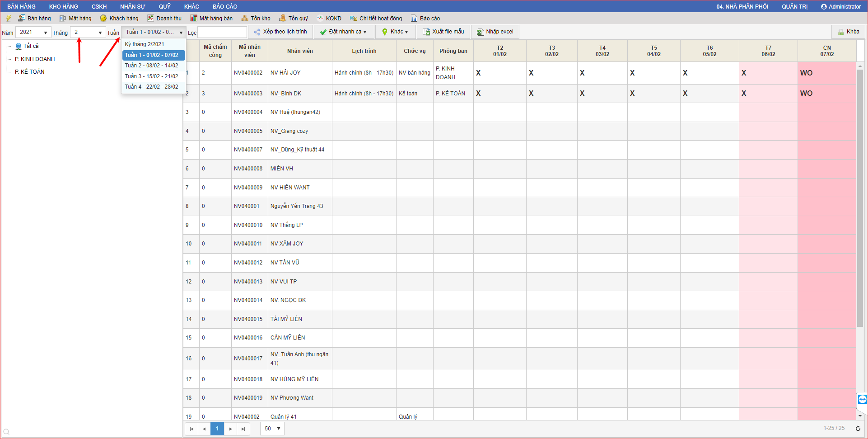Open the Administrator account menu

pos(841,6)
